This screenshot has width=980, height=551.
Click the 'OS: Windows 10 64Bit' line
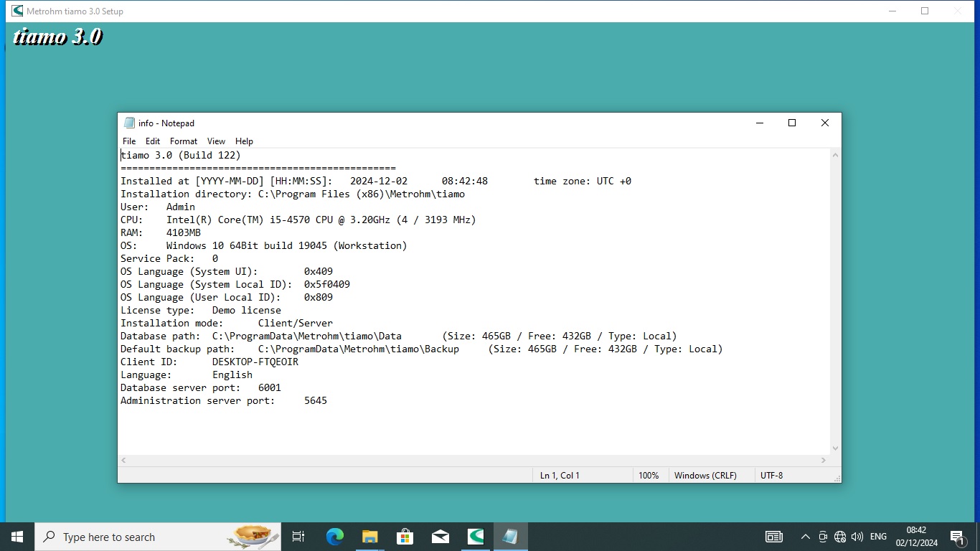tap(264, 245)
